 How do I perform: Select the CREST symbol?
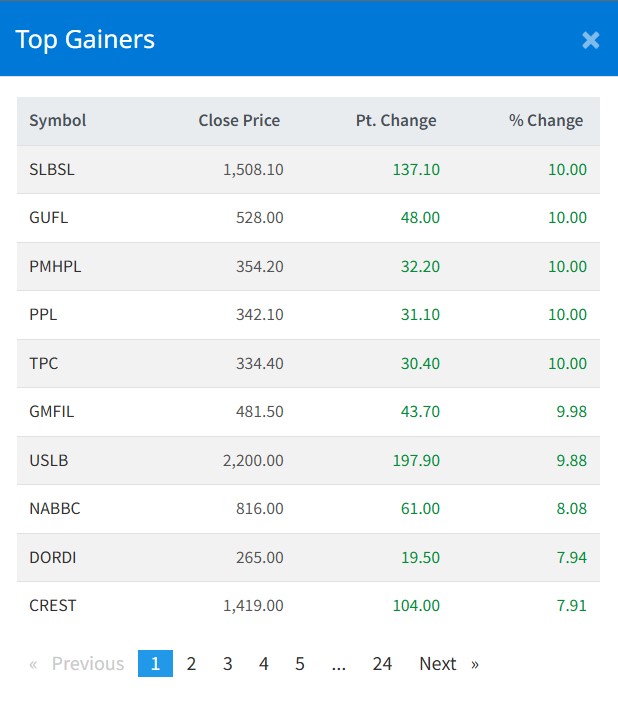[x=53, y=605]
